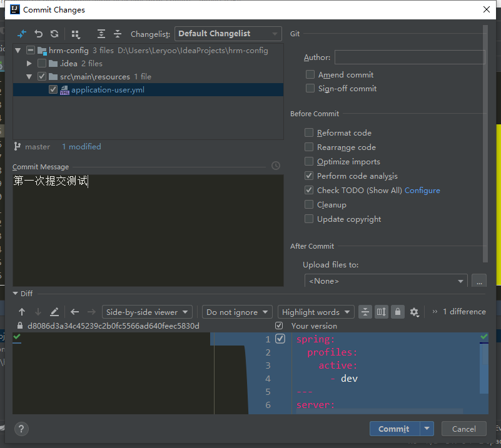Select application-user.yml in the file tree
Image resolution: width=501 pixels, height=448 pixels.
click(x=108, y=90)
